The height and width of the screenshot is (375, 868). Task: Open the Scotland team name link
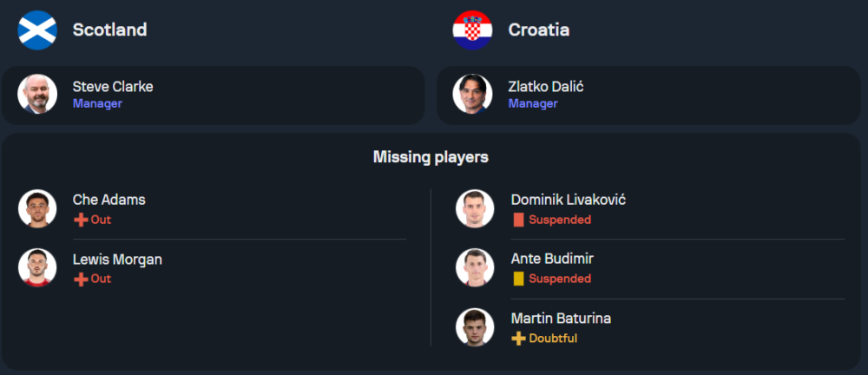coord(109,30)
